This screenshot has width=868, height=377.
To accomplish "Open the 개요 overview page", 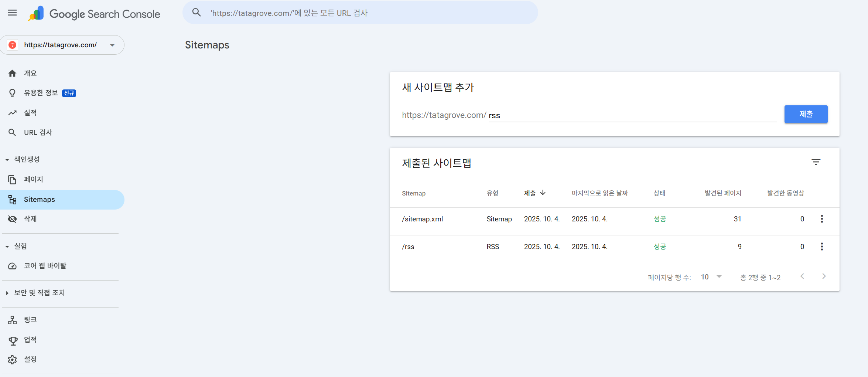I will [30, 73].
